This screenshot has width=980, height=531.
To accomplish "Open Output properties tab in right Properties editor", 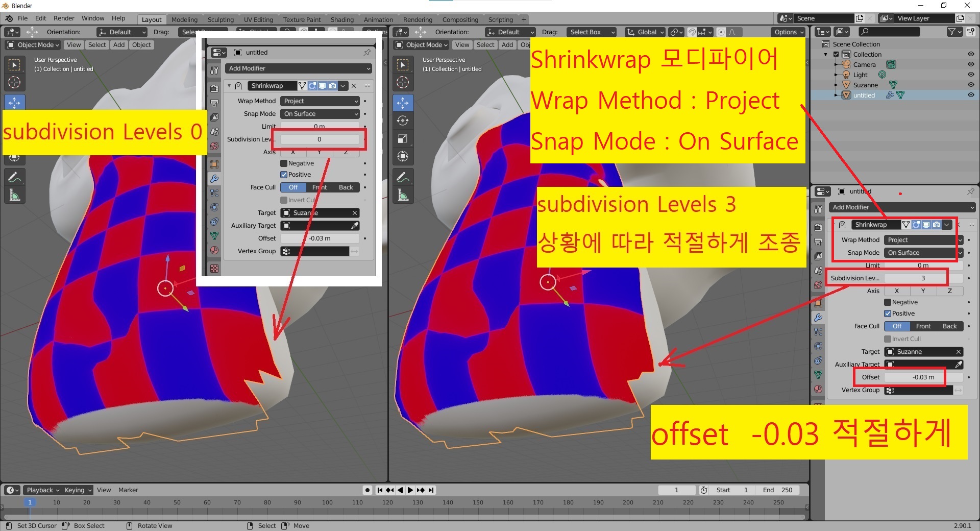I will 818,242.
